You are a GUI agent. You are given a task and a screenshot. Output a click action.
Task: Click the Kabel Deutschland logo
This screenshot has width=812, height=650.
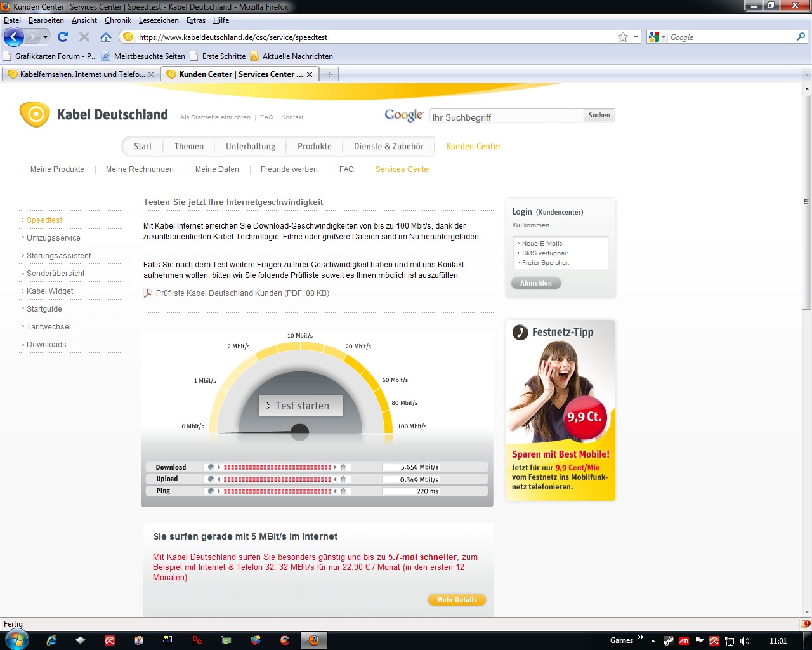pos(94,114)
